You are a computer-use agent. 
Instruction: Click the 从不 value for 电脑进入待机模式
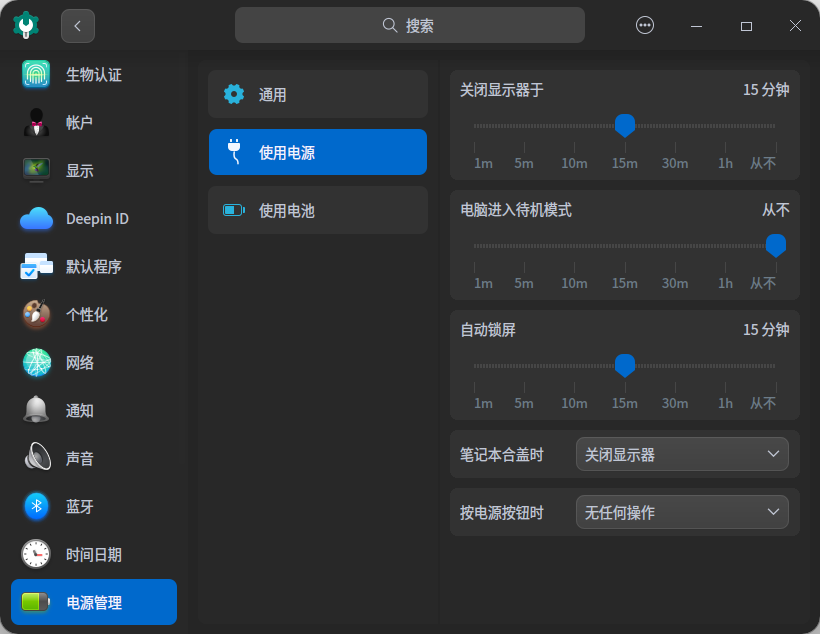click(776, 210)
